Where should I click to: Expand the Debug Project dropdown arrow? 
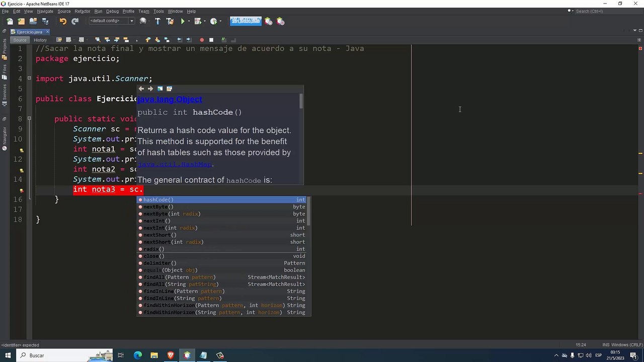pyautogui.click(x=205, y=21)
